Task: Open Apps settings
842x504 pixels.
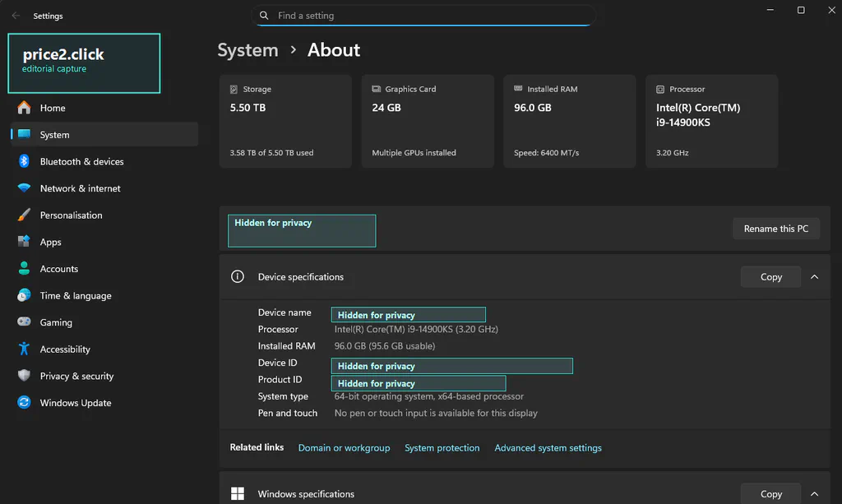Action: point(104,242)
